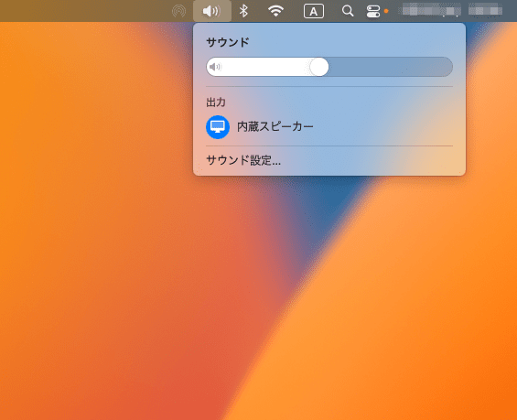Click the サウンド heading text

(228, 42)
